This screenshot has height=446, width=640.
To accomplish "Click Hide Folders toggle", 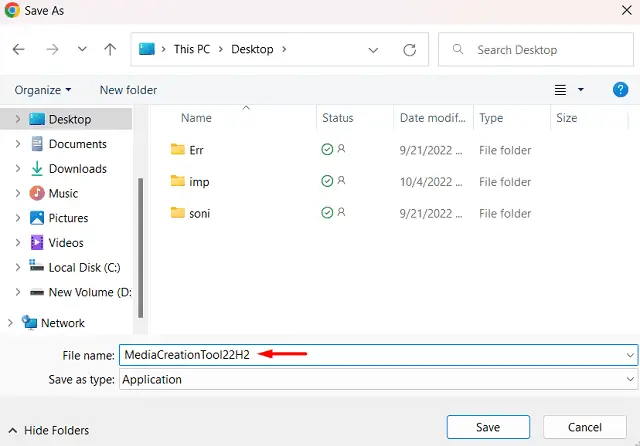I will click(x=49, y=430).
